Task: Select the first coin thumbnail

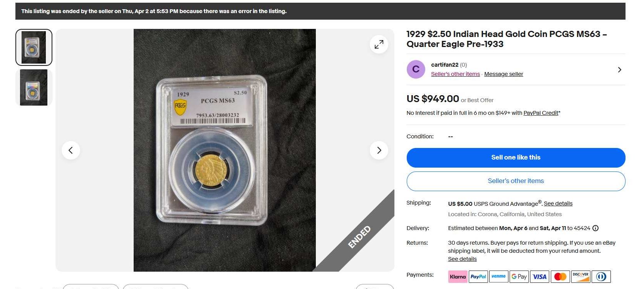Action: 34,47
